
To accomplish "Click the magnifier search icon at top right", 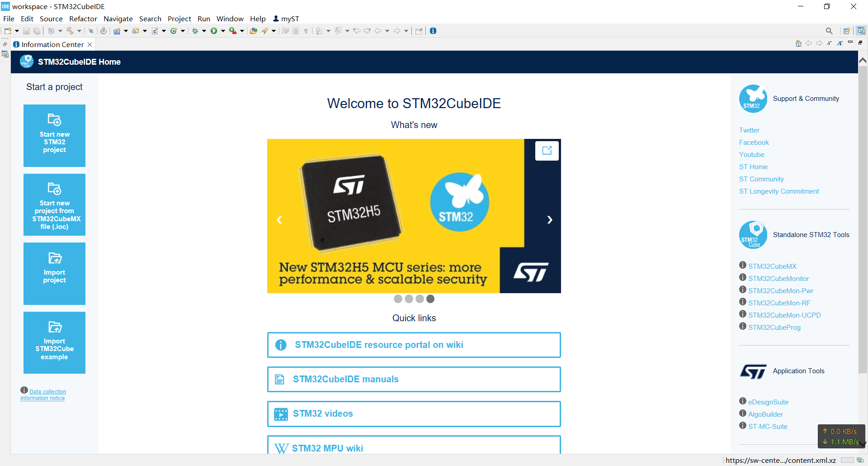I will point(829,31).
